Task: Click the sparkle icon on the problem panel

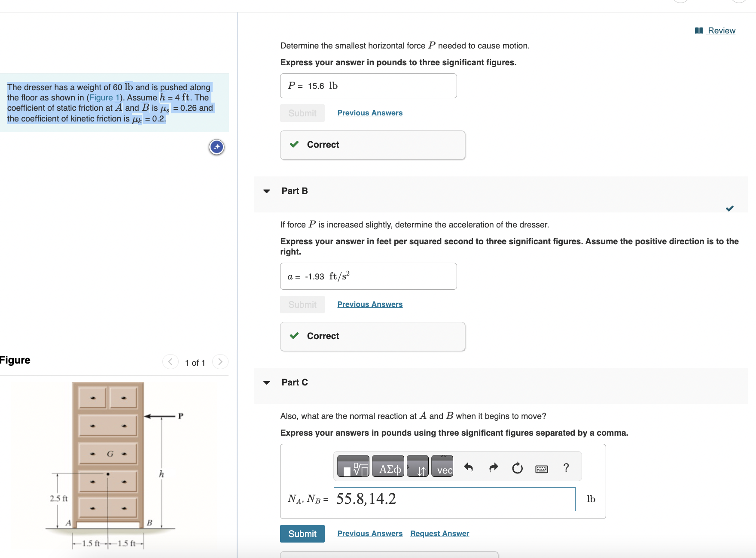Action: pyautogui.click(x=216, y=147)
